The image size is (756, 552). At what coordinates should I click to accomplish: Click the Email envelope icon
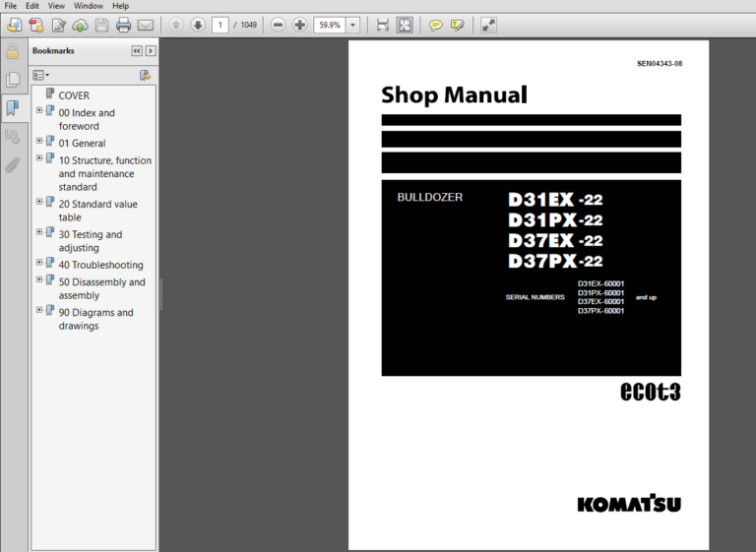click(x=146, y=25)
